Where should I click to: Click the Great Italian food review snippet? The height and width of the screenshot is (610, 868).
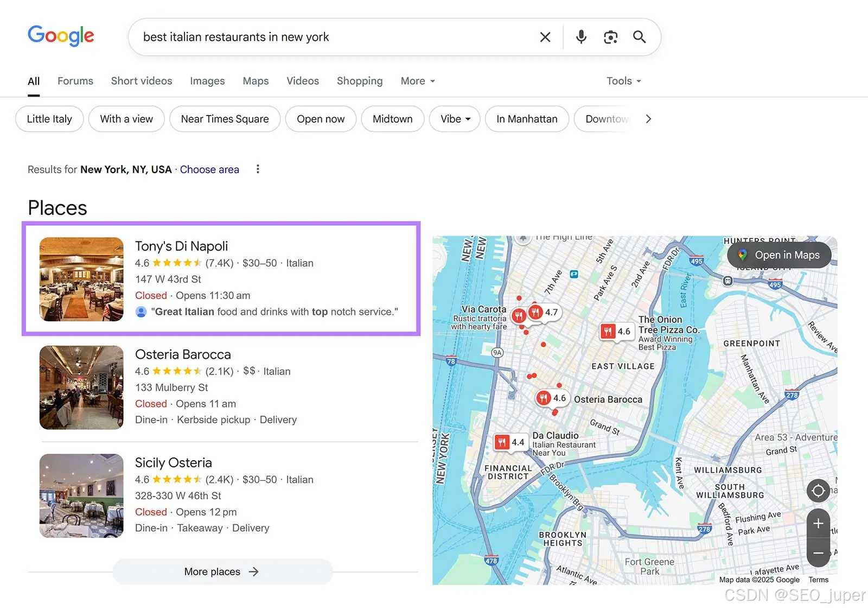(x=275, y=312)
